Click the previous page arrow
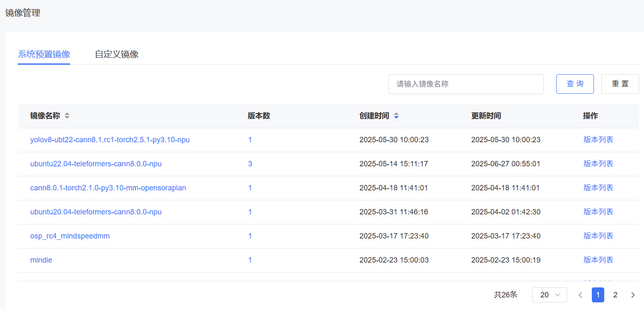644x309 pixels. pos(580,295)
